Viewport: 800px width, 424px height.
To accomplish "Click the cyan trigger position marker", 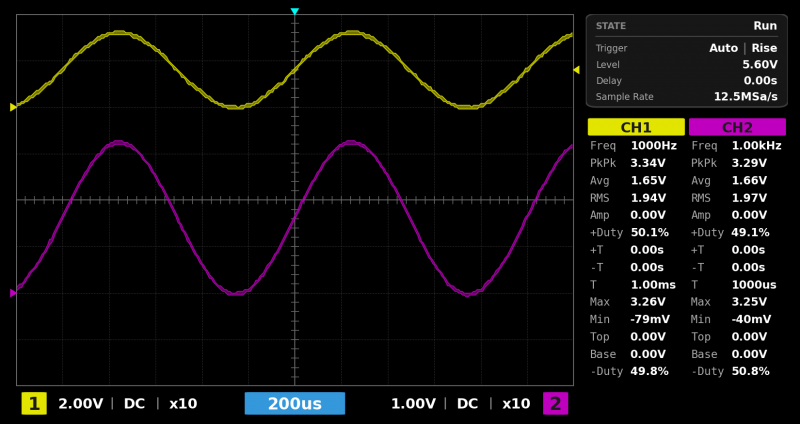I will [x=294, y=12].
